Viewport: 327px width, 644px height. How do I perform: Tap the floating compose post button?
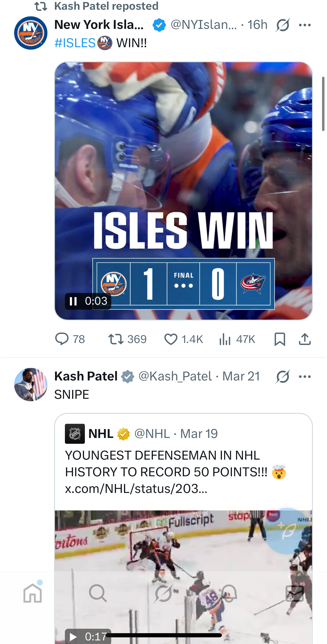pos(287,531)
